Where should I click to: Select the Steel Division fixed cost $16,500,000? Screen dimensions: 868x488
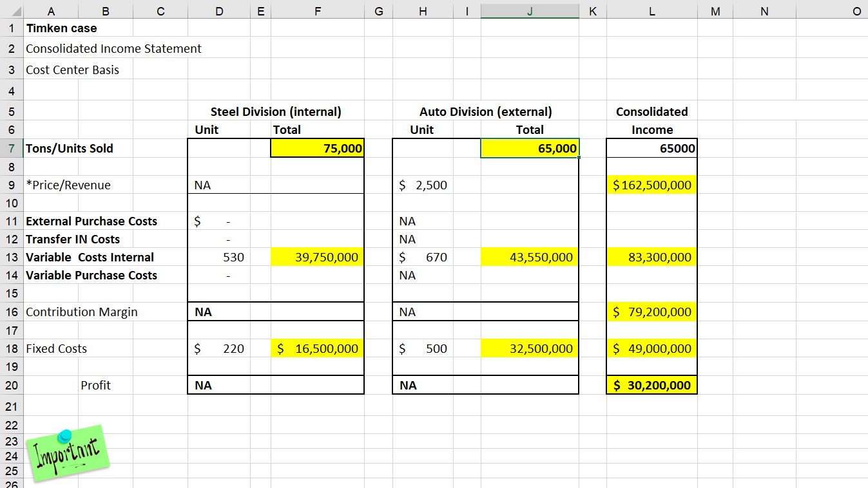pos(317,348)
